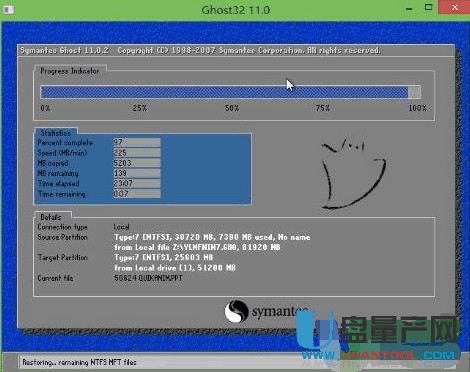Click the Ghost mascot drawing
Screen dimensions: 470x372
pyautogui.click(x=353, y=172)
